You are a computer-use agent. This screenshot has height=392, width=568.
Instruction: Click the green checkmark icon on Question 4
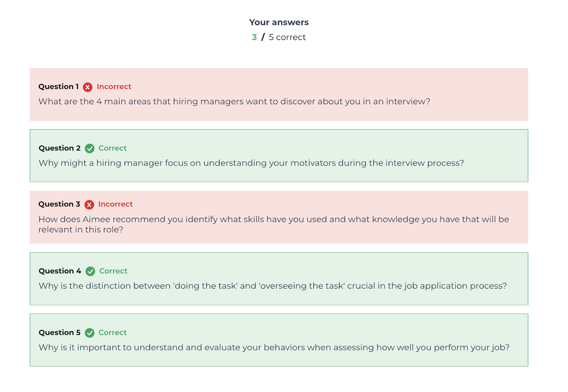[91, 271]
